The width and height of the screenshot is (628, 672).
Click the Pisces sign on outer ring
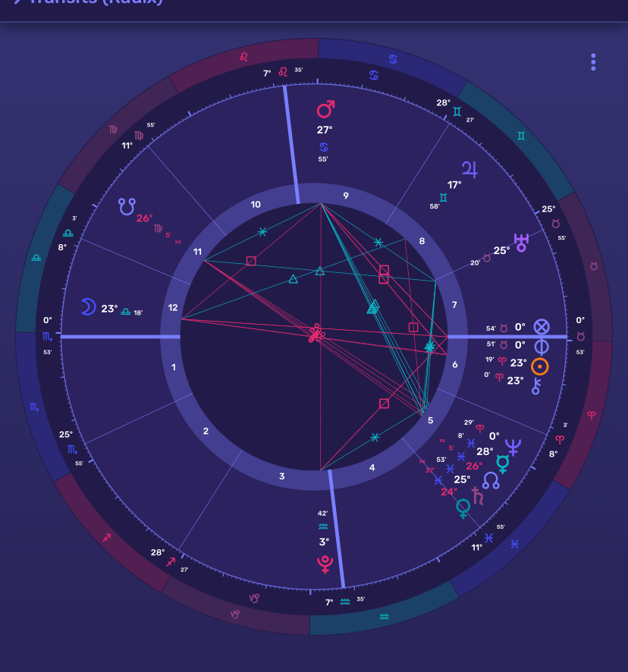click(x=514, y=544)
